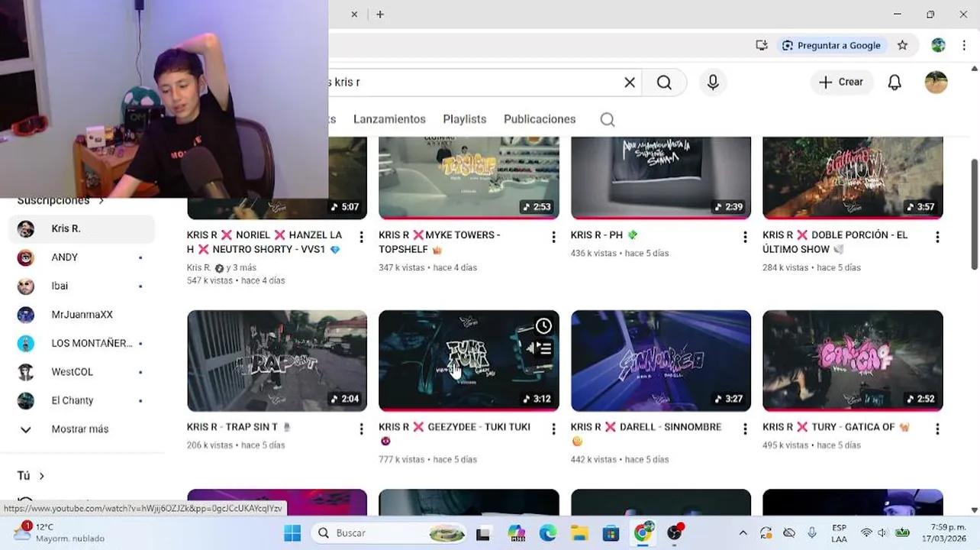This screenshot has height=550, width=980.
Task: Bookmark this page with the star icon
Action: 903,45
